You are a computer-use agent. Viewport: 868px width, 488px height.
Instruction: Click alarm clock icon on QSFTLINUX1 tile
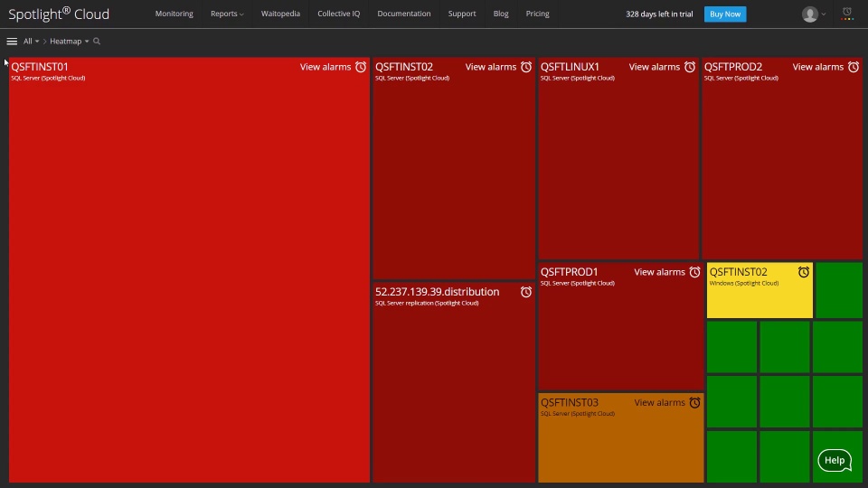(x=690, y=67)
